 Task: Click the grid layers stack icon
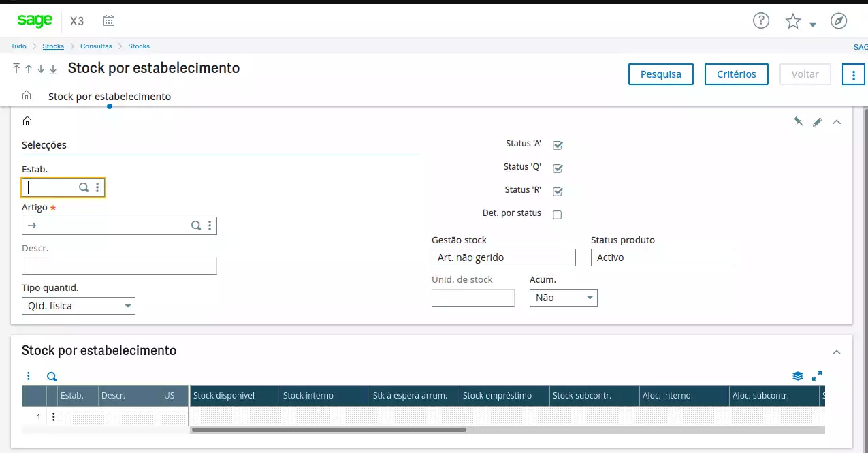pyautogui.click(x=798, y=376)
